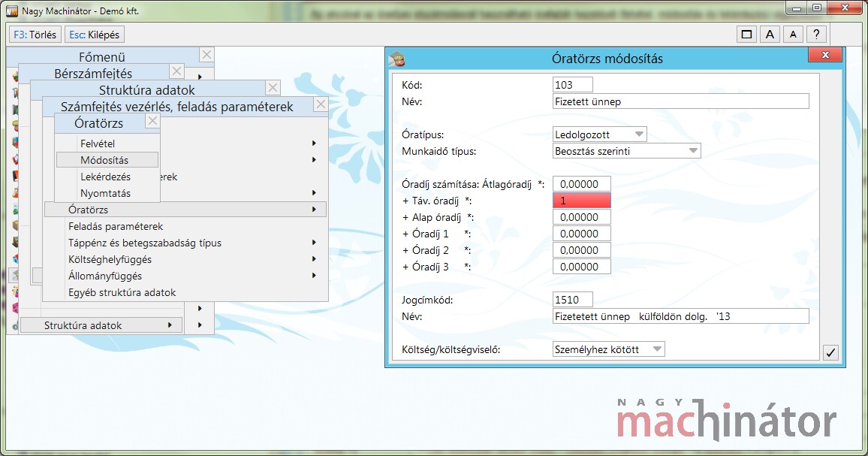Viewport: 868px width, 456px height.
Task: Open Feladás paraméterek menu entry
Action: pos(185,226)
